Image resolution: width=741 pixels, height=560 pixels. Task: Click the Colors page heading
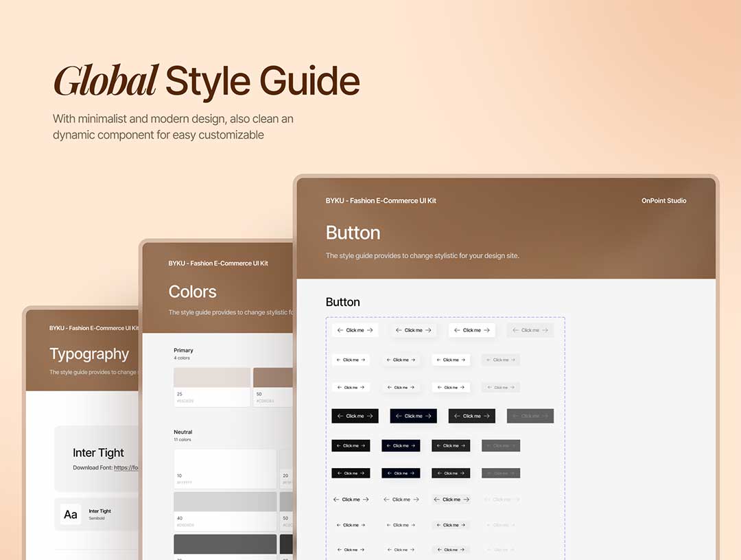pyautogui.click(x=192, y=292)
